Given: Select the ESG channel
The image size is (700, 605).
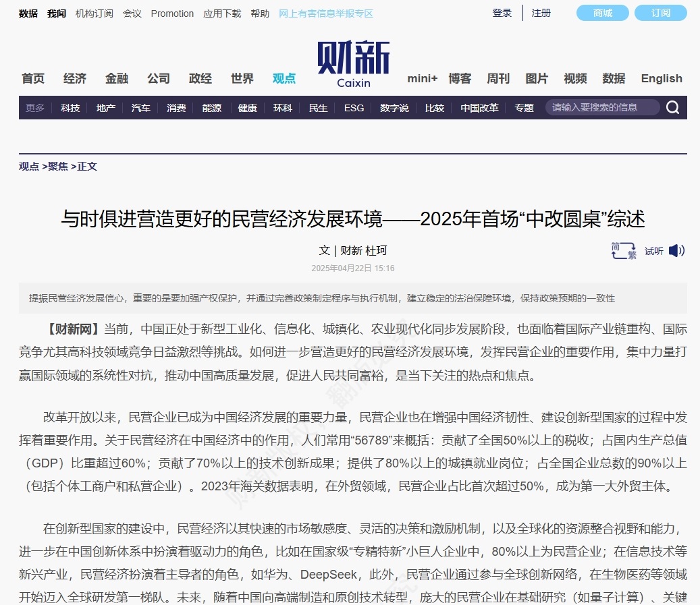Looking at the screenshot, I should point(354,107).
